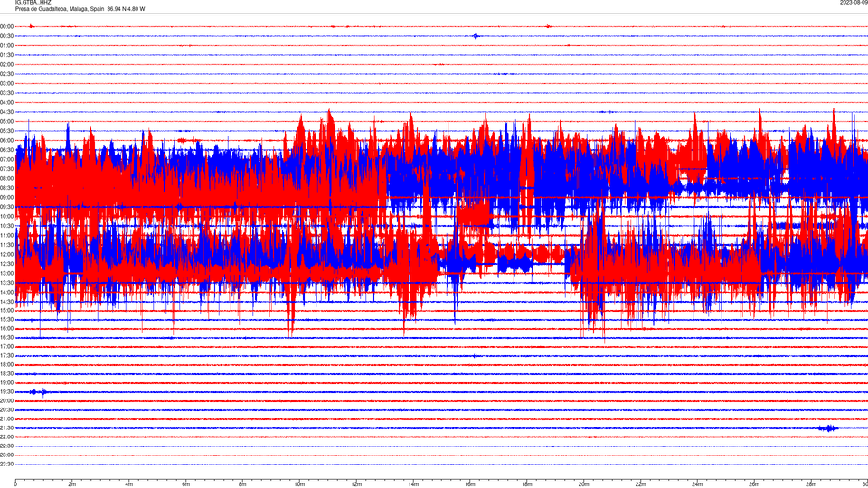Image resolution: width=868 pixels, height=488 pixels.
Task: Click the 00:30 time label
Action: 6,36
